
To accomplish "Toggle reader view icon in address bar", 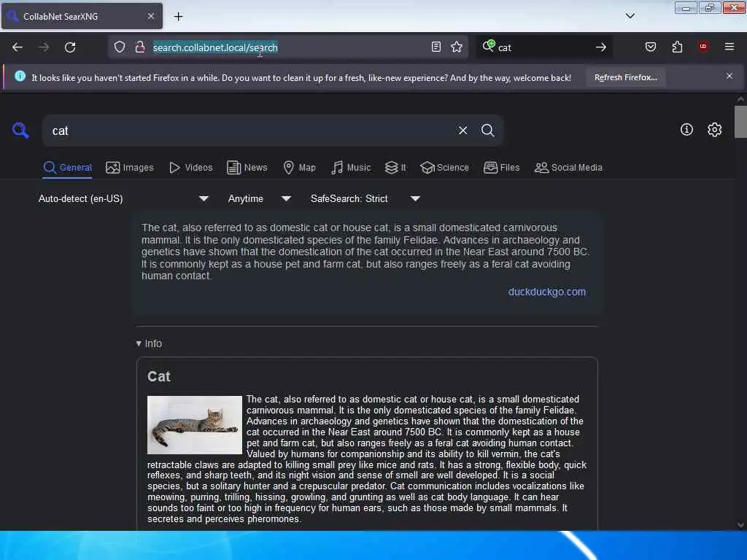I will pos(436,47).
